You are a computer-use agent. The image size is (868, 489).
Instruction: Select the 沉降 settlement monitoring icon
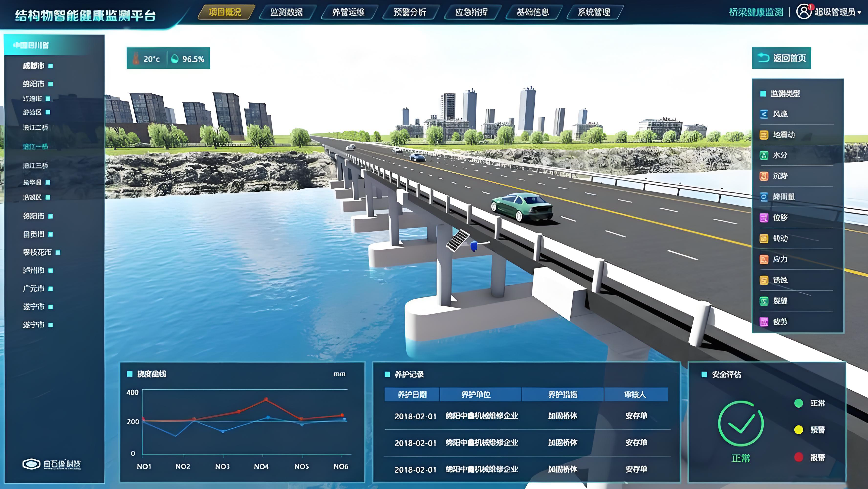(764, 176)
